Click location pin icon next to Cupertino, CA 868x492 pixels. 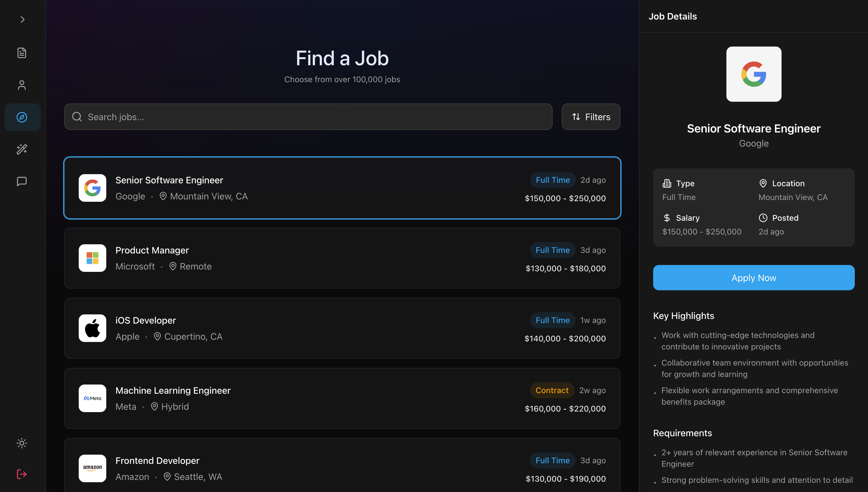click(157, 337)
